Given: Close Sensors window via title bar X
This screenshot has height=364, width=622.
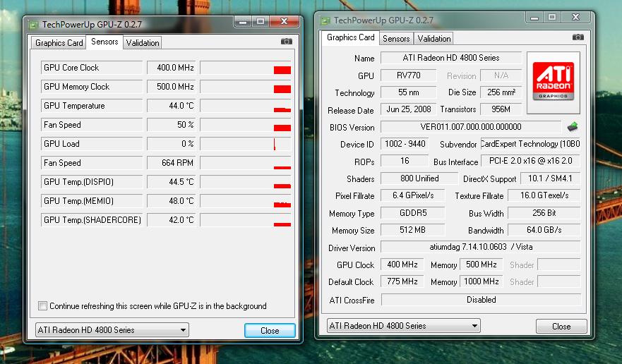Looking at the screenshot, I should tap(284, 21).
